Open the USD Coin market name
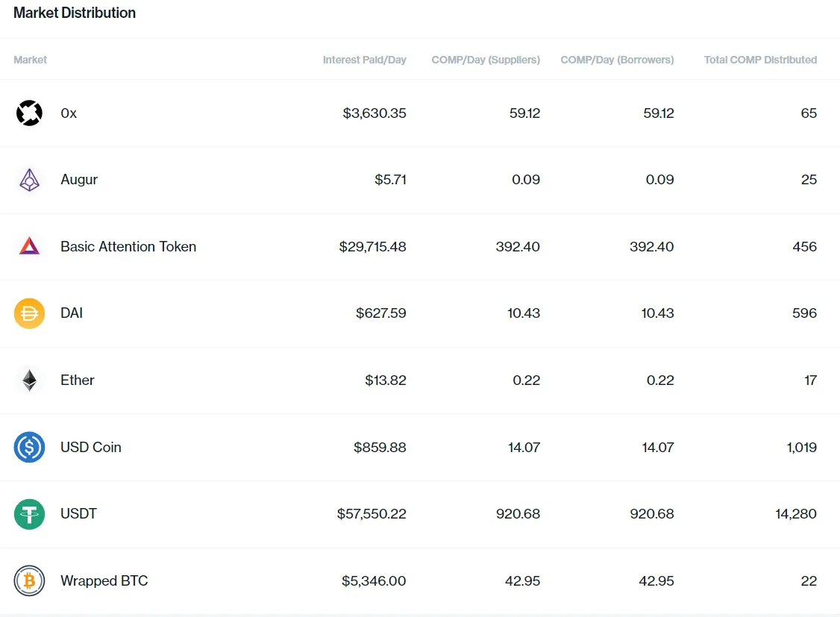 (x=91, y=447)
